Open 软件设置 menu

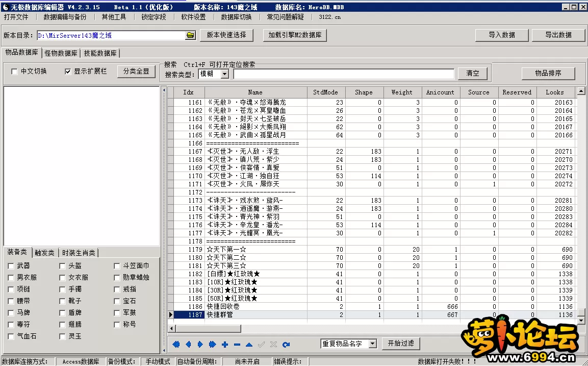point(193,17)
